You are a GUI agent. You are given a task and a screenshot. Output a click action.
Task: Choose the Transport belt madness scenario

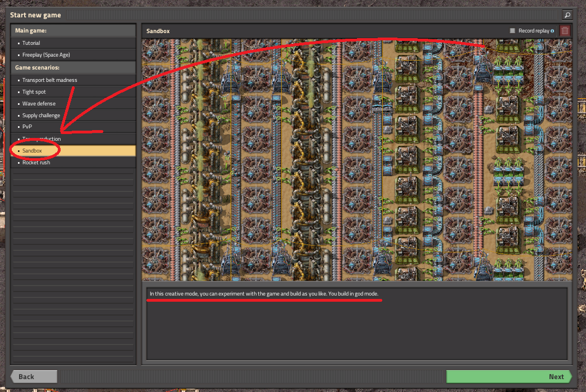(73, 80)
